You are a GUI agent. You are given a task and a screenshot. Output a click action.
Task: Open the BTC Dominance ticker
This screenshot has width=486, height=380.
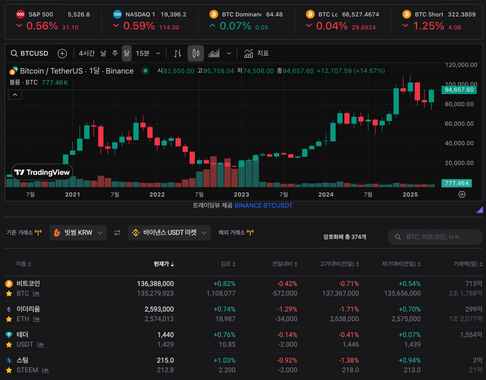[246, 20]
